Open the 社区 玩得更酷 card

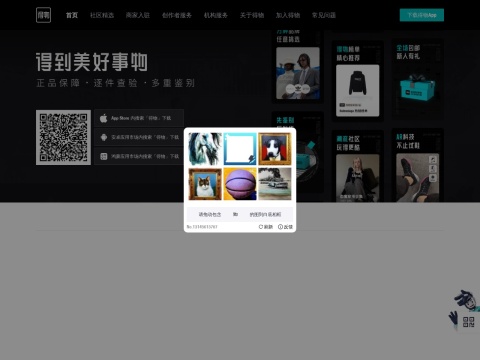tap(357, 166)
